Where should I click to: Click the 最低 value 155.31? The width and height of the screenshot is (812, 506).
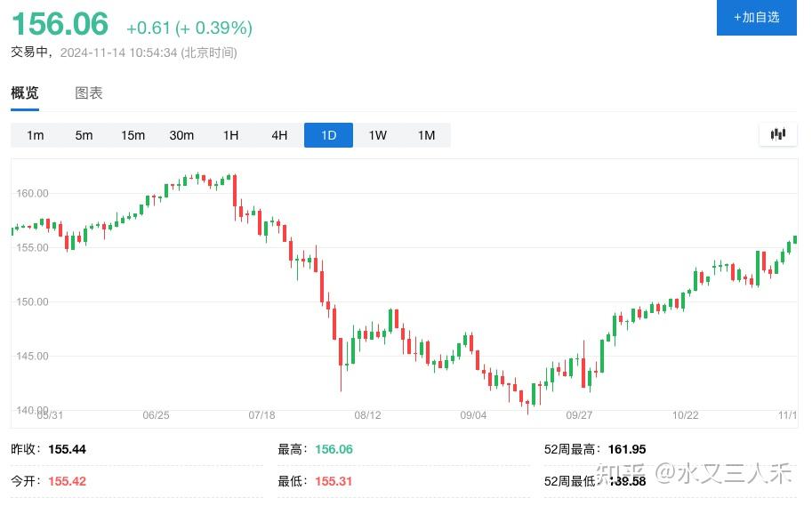334,481
